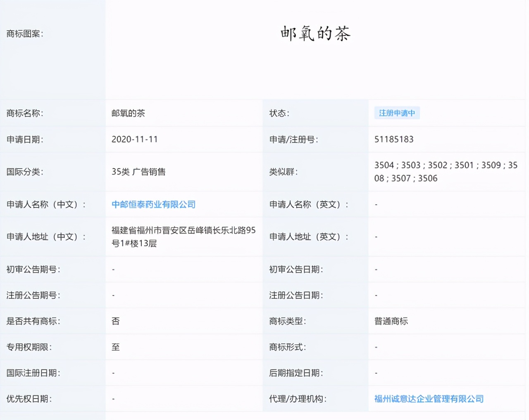The image size is (529, 420).
Task: Select the 初审公告期号 empty field
Action: click(x=113, y=269)
